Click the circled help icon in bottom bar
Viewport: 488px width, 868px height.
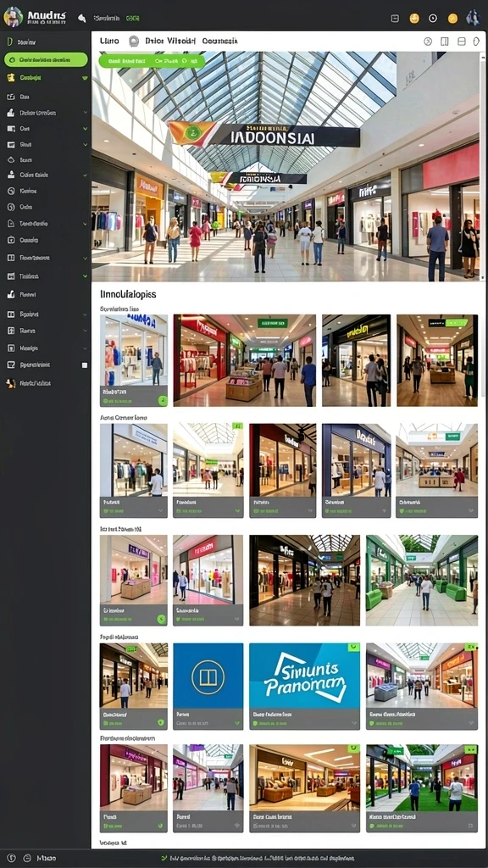click(12, 858)
